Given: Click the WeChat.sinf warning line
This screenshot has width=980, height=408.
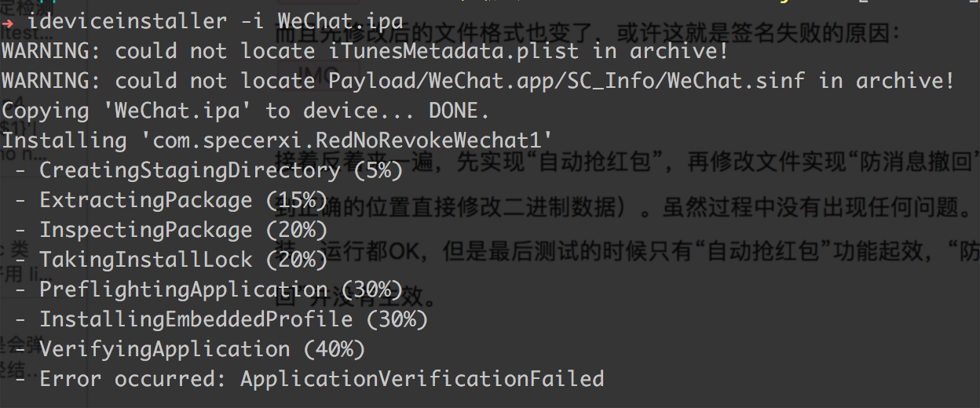Looking at the screenshot, I should [477, 81].
